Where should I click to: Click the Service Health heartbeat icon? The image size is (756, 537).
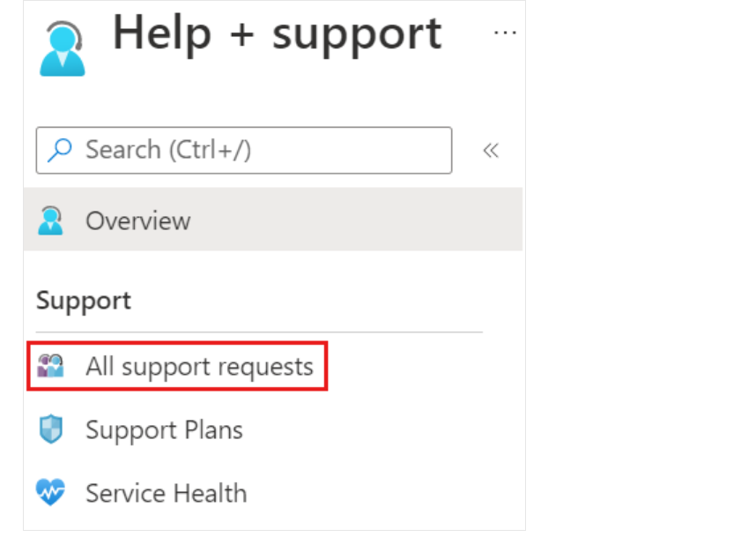point(50,492)
